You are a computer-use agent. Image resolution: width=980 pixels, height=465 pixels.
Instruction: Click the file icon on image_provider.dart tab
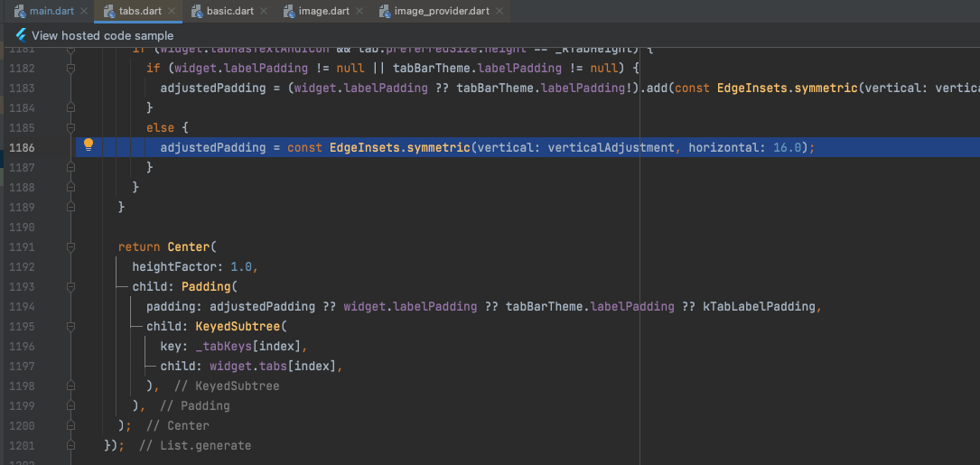[x=385, y=11]
